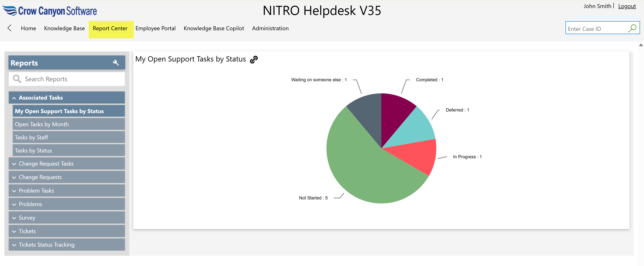Select the Tasks by Staff report

tap(32, 137)
